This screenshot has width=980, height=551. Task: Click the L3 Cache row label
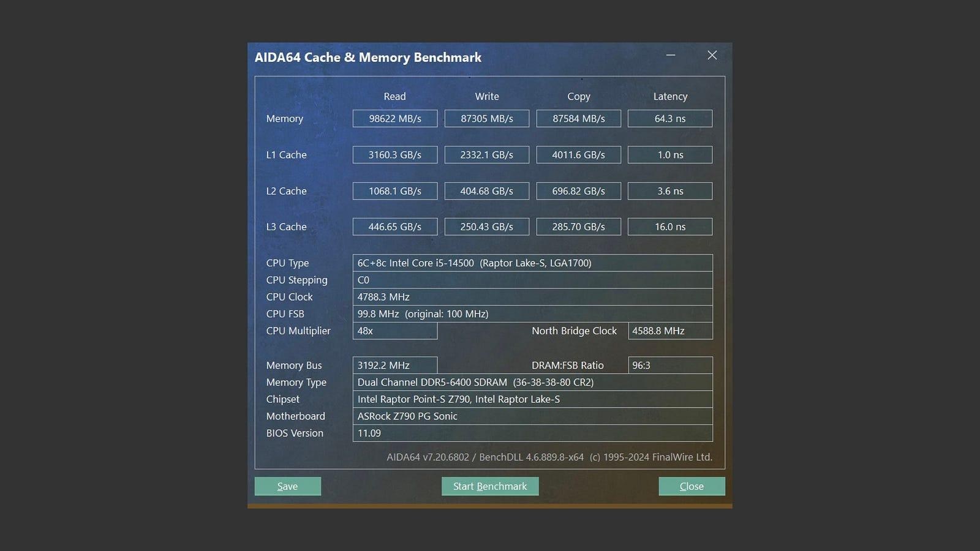tap(286, 227)
